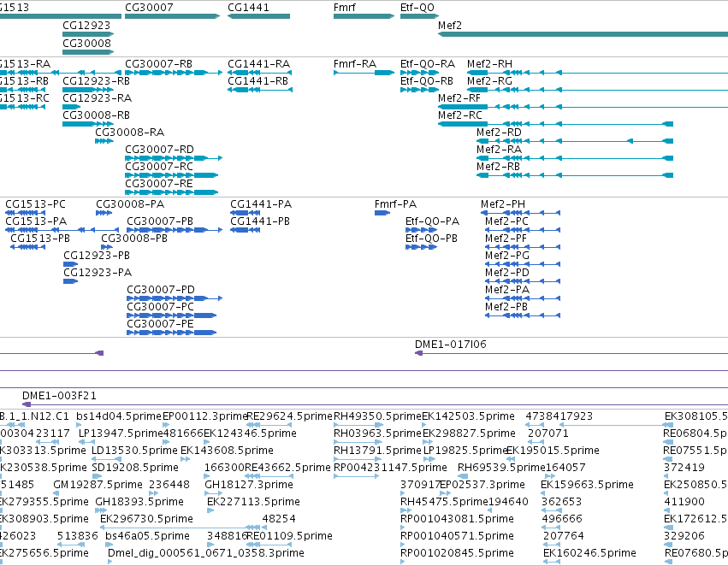Select the CG1441 gene label

pyautogui.click(x=248, y=8)
